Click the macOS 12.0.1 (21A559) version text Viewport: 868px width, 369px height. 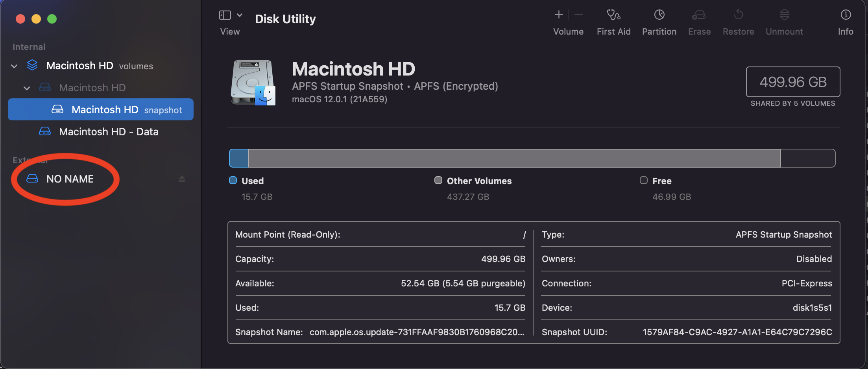point(340,99)
